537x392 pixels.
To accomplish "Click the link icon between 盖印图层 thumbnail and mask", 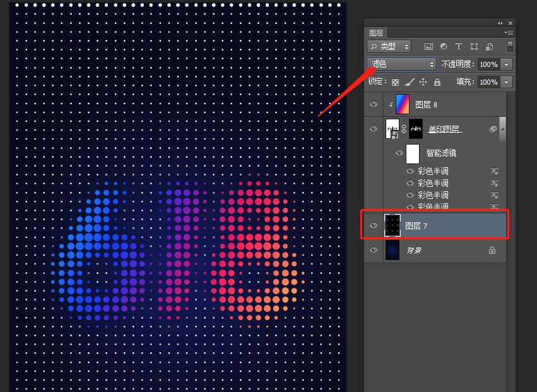I will tap(404, 129).
